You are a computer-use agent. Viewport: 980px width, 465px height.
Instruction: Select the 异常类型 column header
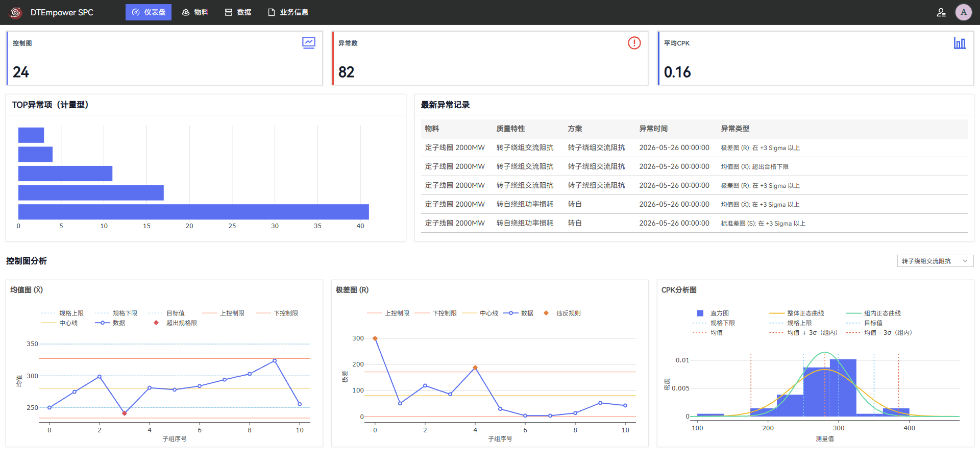point(735,129)
